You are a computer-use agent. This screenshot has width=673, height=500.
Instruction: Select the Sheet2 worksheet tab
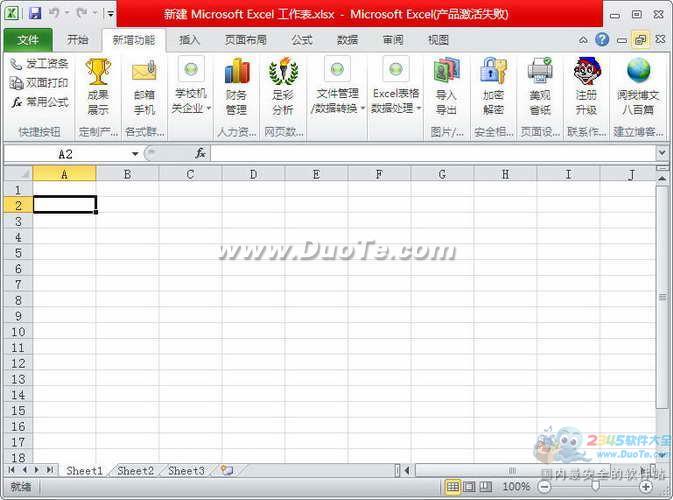pyautogui.click(x=135, y=471)
